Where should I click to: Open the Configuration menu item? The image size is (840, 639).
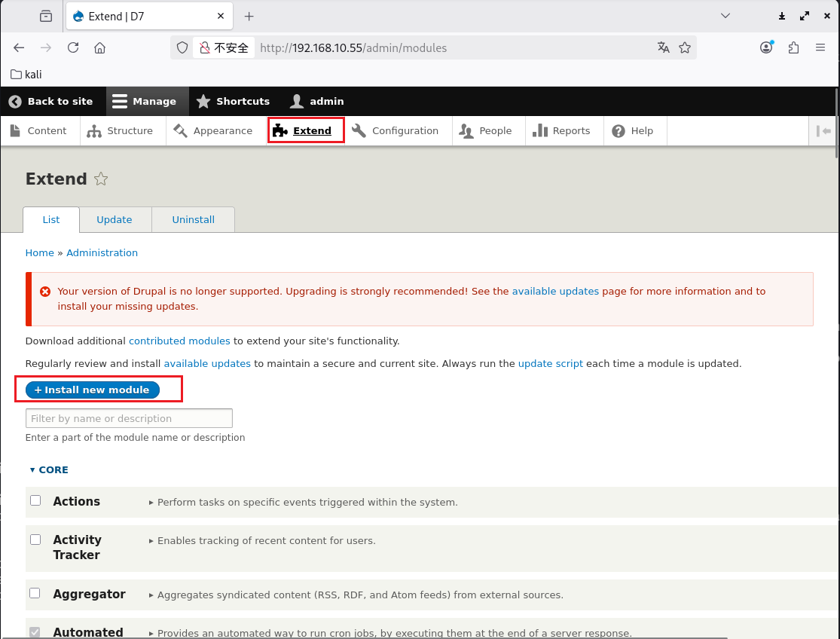point(396,130)
